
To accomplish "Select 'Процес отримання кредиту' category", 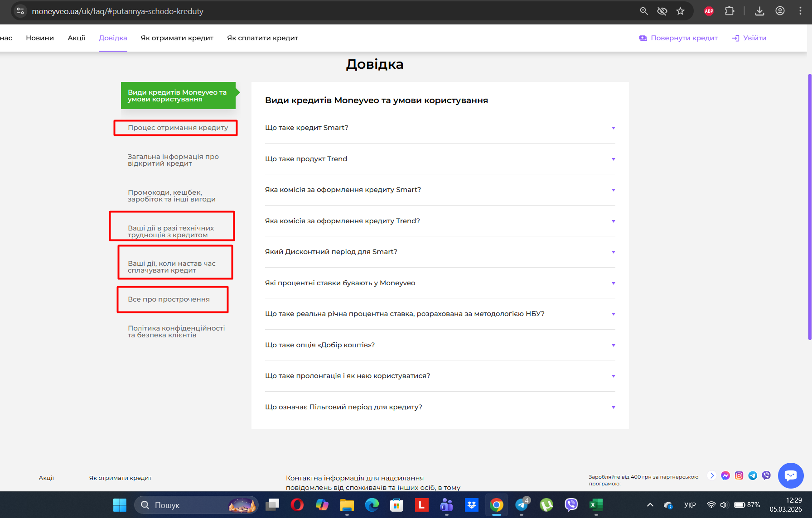I will [178, 128].
